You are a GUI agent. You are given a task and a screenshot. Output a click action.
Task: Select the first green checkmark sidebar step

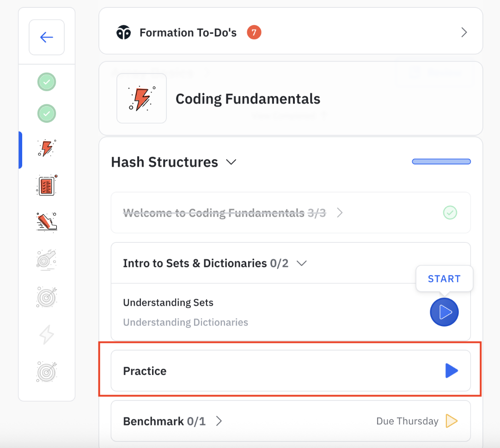pyautogui.click(x=47, y=82)
